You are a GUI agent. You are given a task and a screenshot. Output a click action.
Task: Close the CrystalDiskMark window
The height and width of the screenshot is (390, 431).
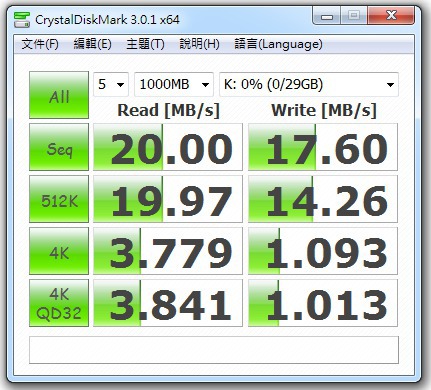[x=391, y=16]
